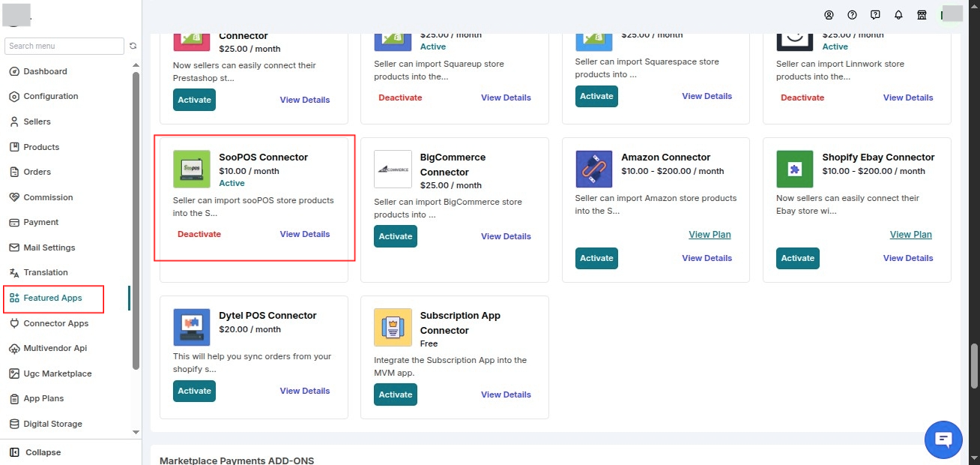This screenshot has height=465, width=980.
Task: Activate the Dytel POS Connector
Action: point(195,391)
